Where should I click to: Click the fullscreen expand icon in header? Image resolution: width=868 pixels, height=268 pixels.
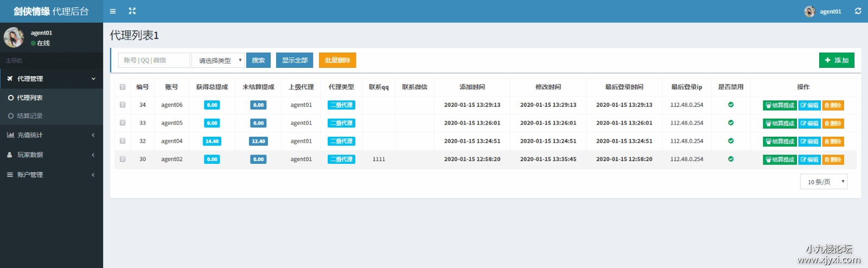coord(132,11)
